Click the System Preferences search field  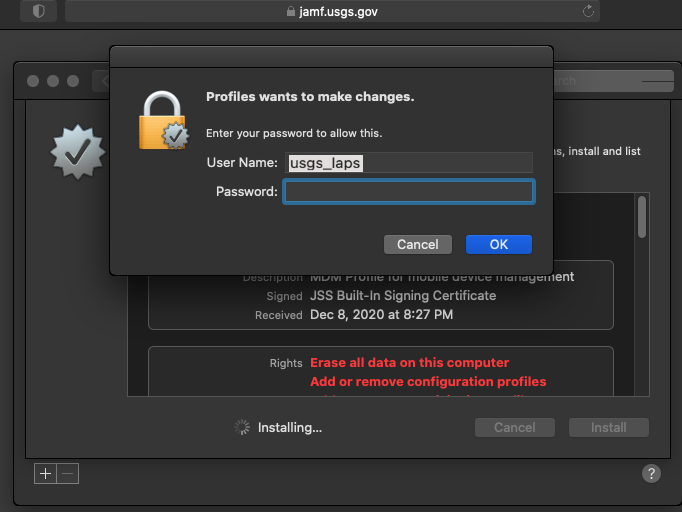613,81
